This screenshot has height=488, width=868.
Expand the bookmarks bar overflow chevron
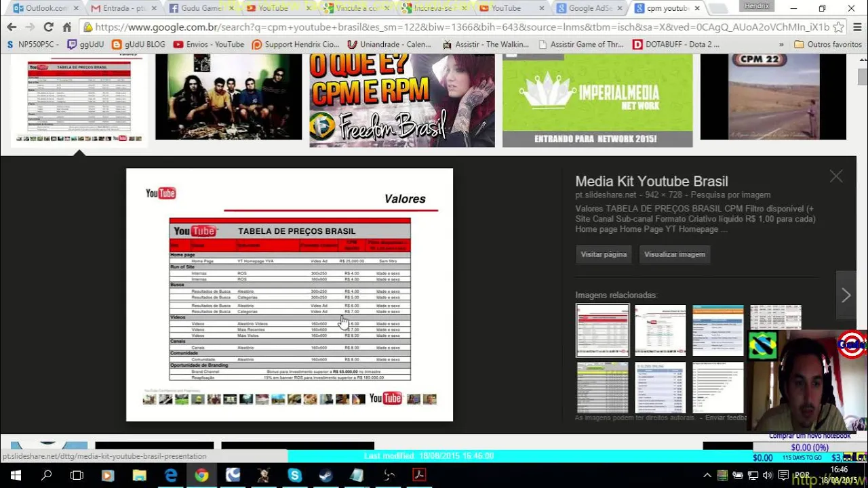point(781,44)
